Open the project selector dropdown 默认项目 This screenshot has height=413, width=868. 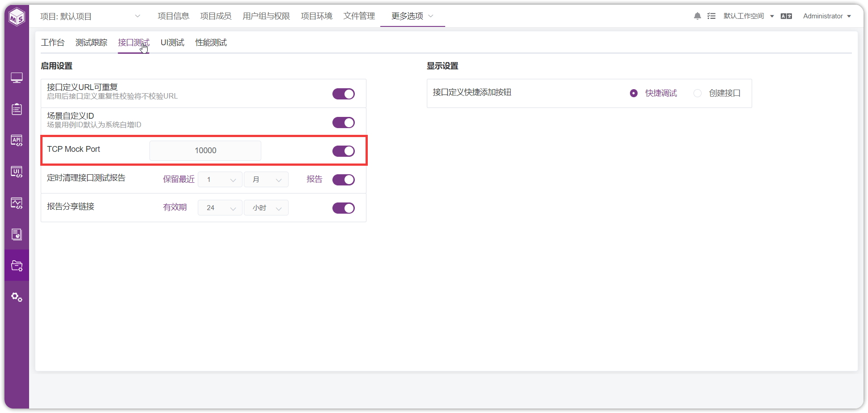click(x=90, y=17)
